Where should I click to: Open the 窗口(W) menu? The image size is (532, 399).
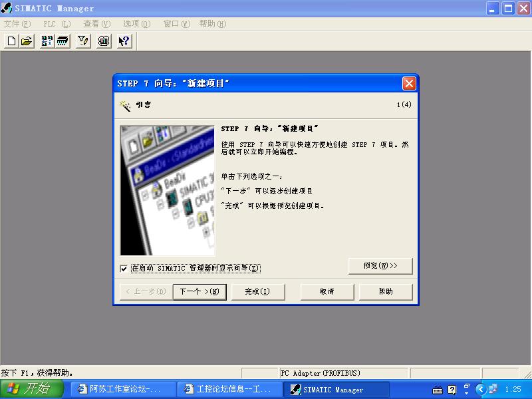(x=177, y=24)
